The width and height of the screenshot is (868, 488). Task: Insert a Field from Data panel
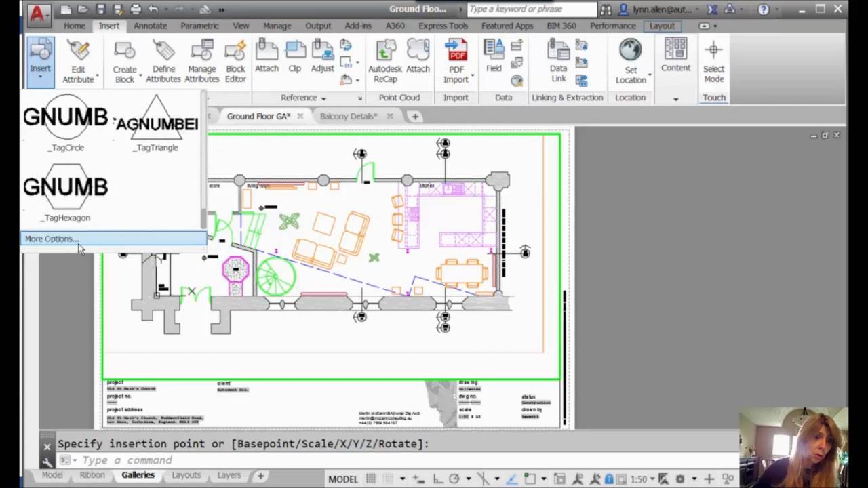coord(494,57)
